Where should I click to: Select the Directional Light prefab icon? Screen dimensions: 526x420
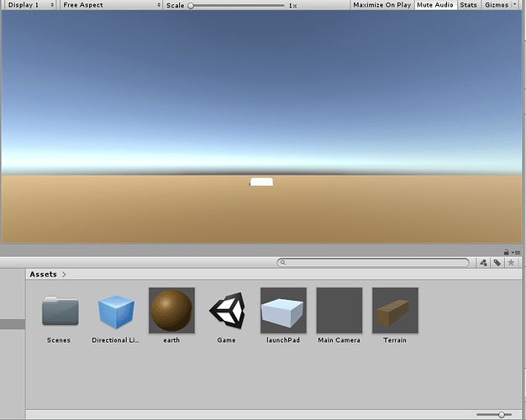[x=116, y=311]
